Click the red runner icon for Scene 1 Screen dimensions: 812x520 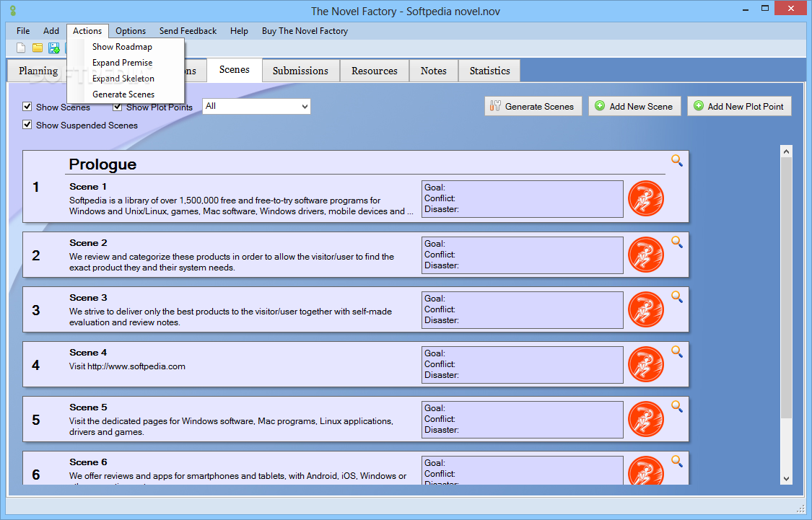coord(646,198)
